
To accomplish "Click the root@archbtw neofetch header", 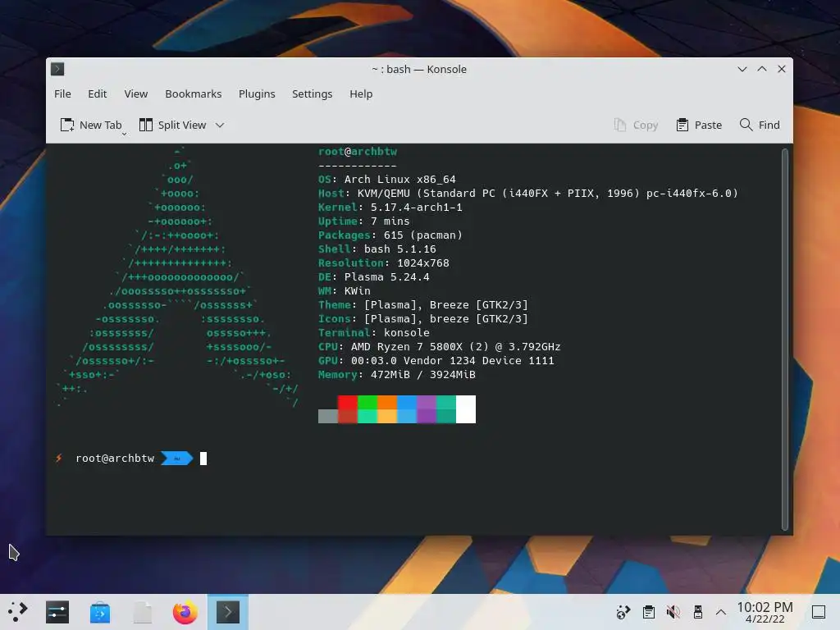I will pos(358,152).
